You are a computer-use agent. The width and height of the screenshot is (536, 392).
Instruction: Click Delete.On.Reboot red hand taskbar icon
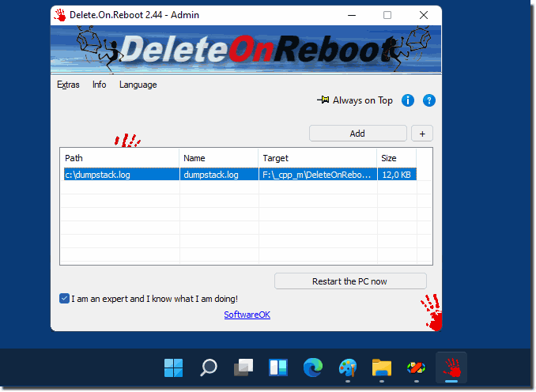[x=451, y=367]
